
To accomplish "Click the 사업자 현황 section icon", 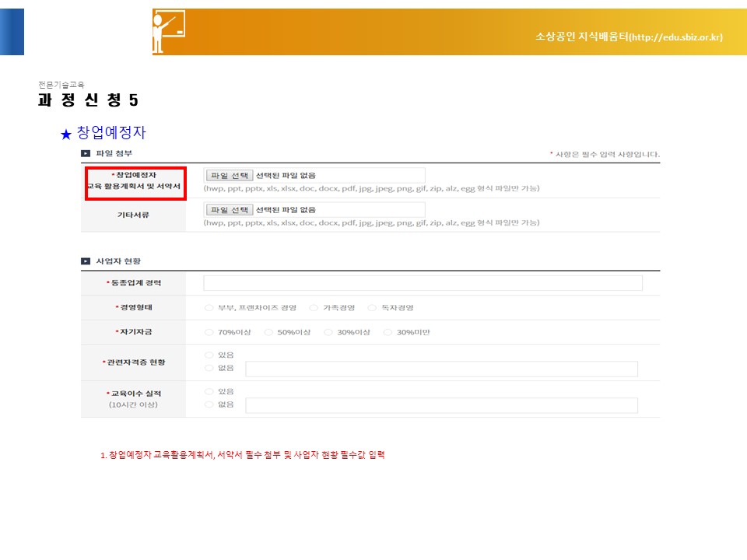I will click(86, 261).
